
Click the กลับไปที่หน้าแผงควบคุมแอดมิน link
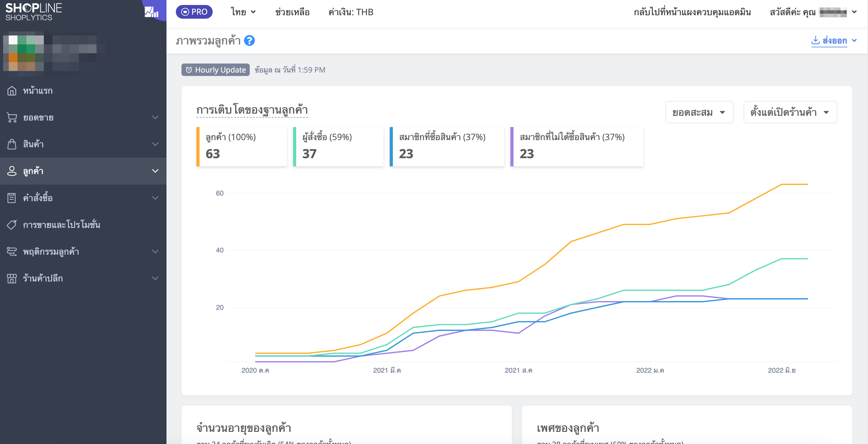coord(692,12)
